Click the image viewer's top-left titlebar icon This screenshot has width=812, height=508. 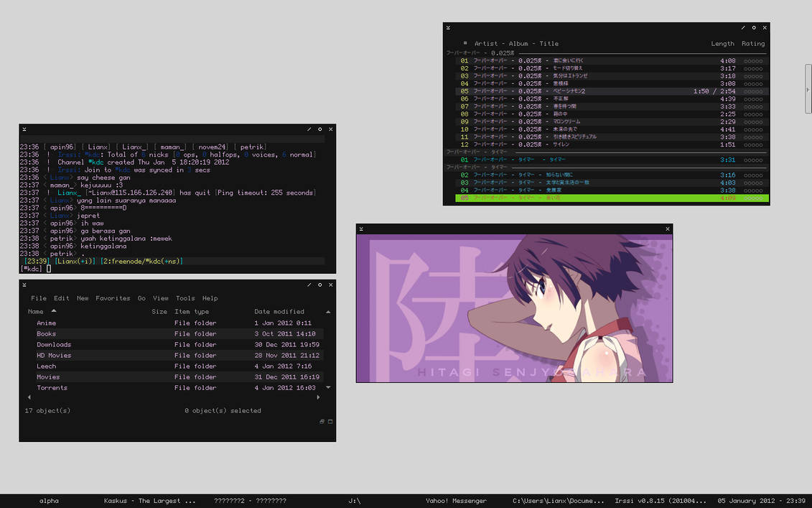(361, 228)
